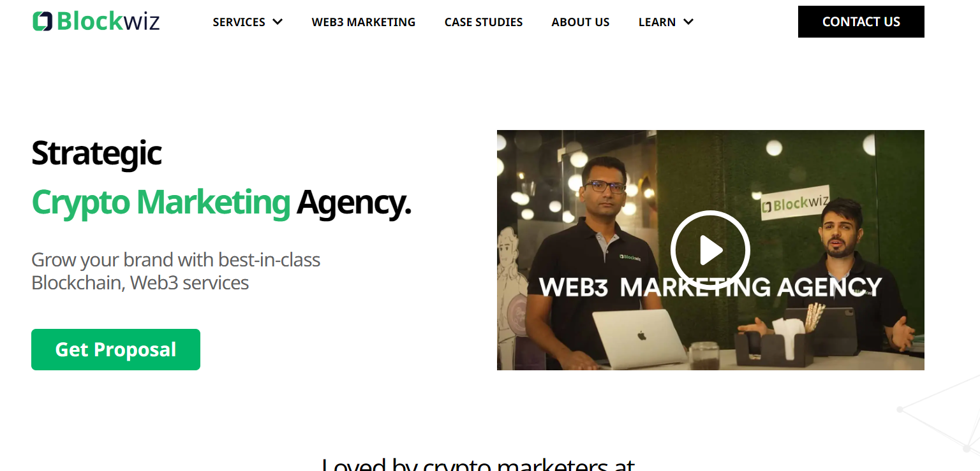Click the Blockwiz sign on the green wall

pos(796,205)
